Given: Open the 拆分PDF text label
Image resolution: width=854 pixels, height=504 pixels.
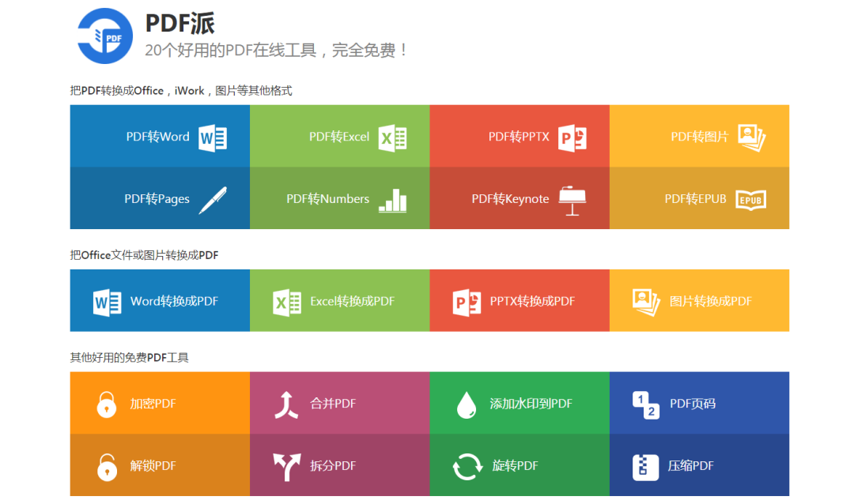Looking at the screenshot, I should [x=333, y=465].
